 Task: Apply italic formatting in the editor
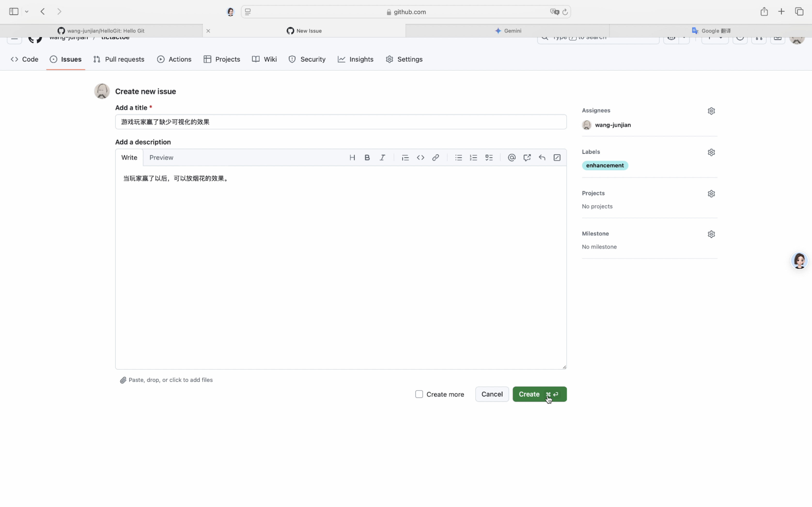tap(382, 158)
